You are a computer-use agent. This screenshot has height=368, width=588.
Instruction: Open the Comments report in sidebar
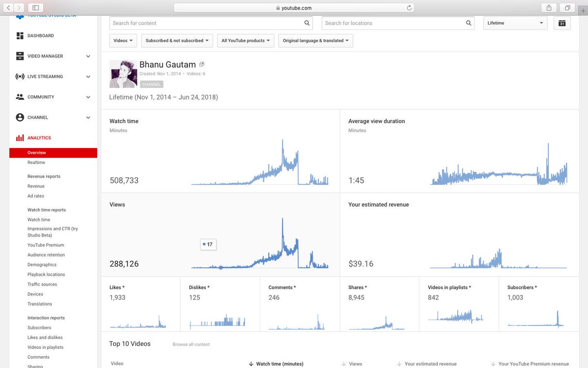38,357
